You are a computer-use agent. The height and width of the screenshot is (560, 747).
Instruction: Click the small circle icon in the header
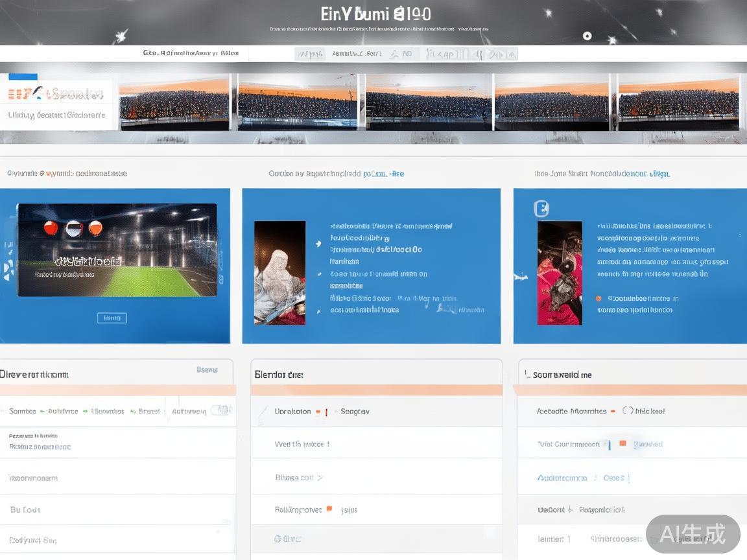[x=587, y=36]
